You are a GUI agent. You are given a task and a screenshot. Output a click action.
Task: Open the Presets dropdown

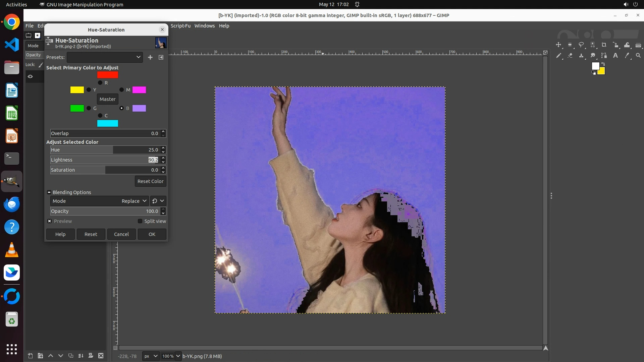pyautogui.click(x=105, y=57)
